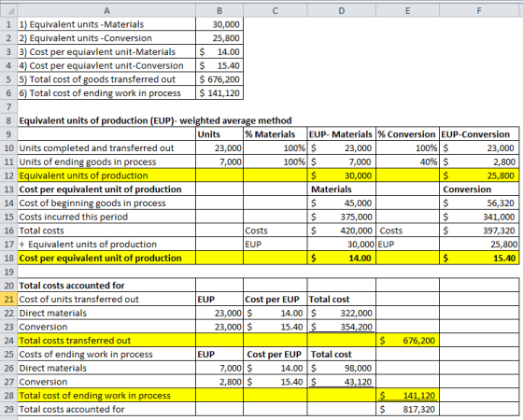523x420 pixels.
Task: Click the 'EUP- Materials' heading cell
Action: pyautogui.click(x=341, y=134)
